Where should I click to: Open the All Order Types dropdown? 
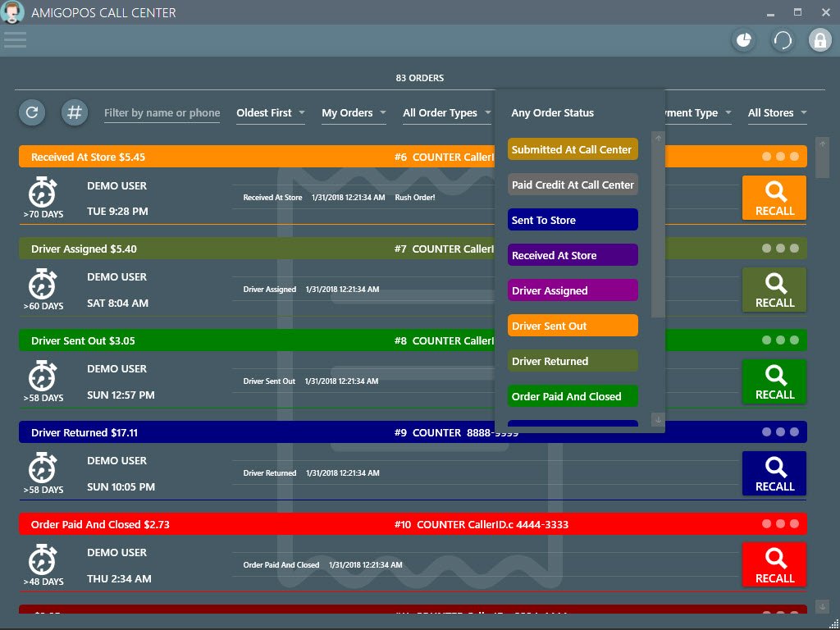(x=445, y=113)
